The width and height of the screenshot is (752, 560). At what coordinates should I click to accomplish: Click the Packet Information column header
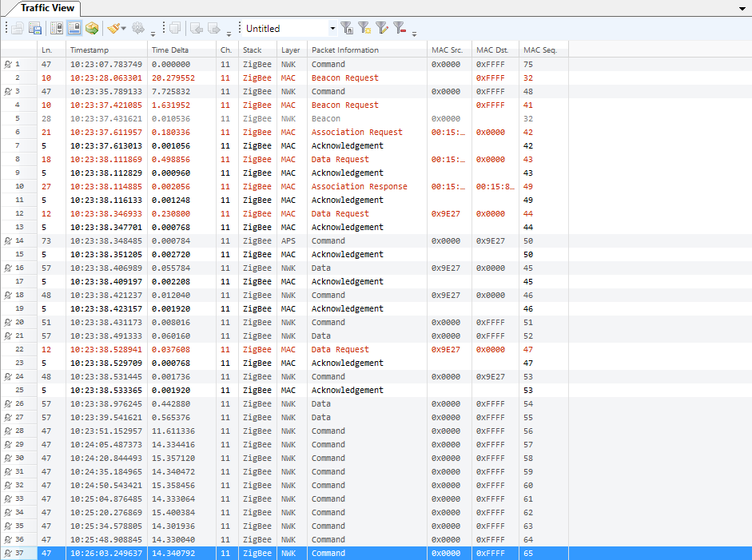click(x=367, y=50)
